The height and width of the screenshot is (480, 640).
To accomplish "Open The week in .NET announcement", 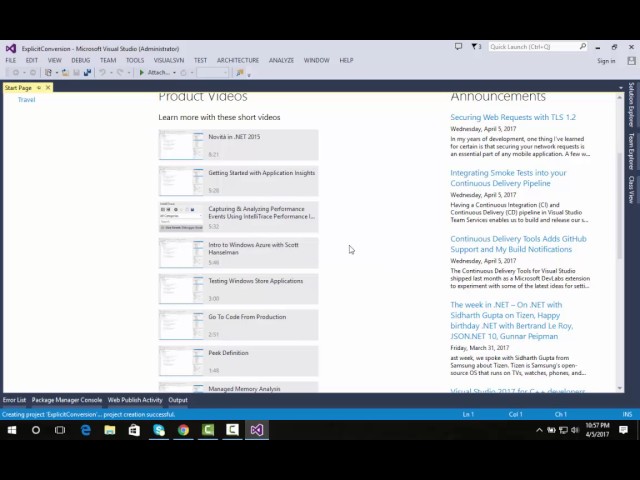I will 511,320.
